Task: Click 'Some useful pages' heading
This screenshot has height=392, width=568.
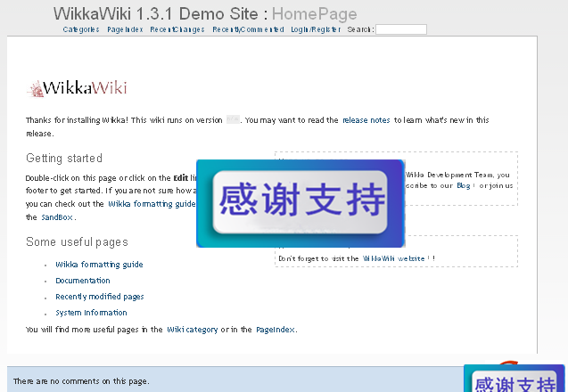Action: [77, 241]
